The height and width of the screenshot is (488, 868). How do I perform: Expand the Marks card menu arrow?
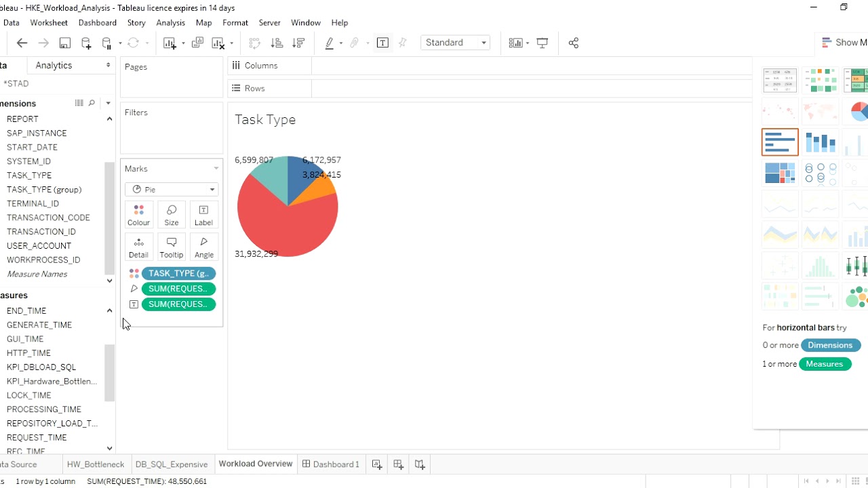216,169
